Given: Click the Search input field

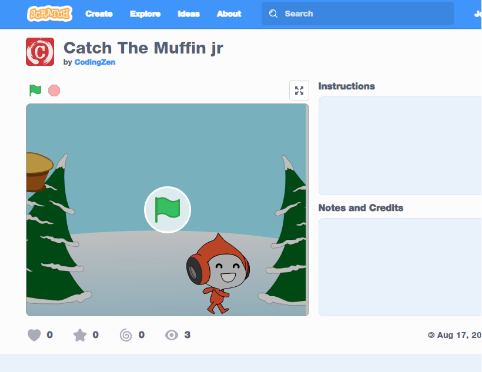Looking at the screenshot, I should (358, 14).
